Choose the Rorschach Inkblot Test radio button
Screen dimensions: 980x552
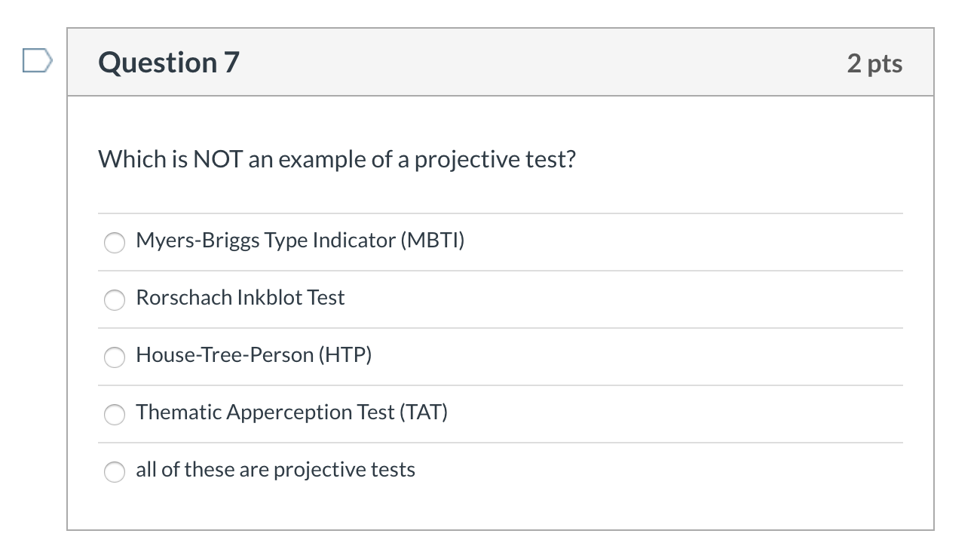coord(115,299)
